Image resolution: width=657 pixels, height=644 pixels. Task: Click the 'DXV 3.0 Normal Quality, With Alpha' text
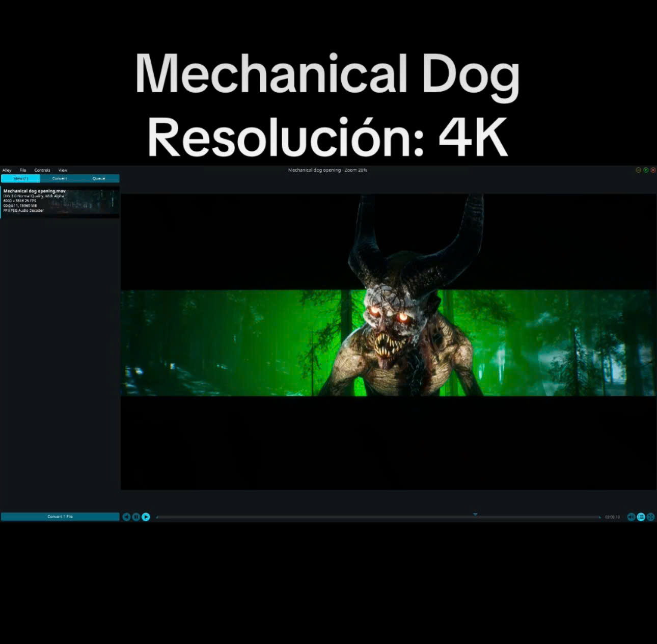[34, 196]
